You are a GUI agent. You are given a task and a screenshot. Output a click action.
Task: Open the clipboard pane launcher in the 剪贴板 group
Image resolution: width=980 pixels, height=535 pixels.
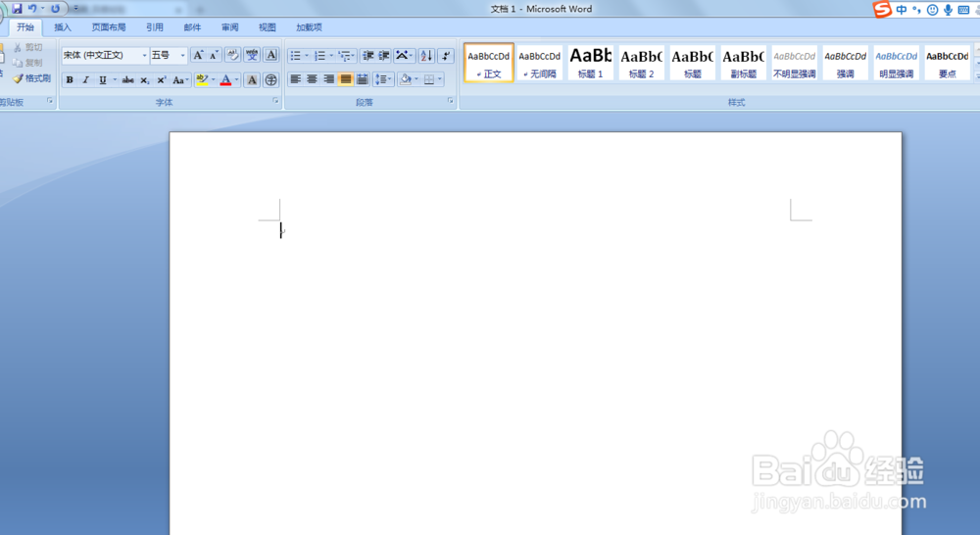[x=49, y=101]
